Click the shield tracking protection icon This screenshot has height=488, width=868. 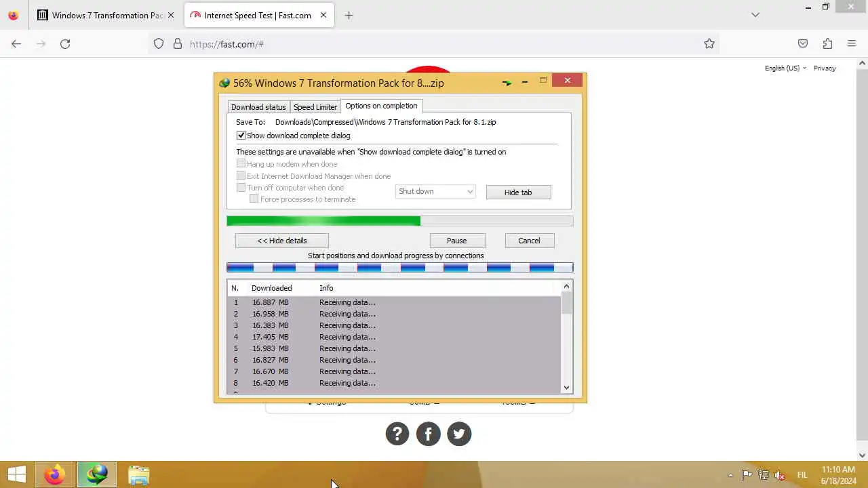point(159,43)
